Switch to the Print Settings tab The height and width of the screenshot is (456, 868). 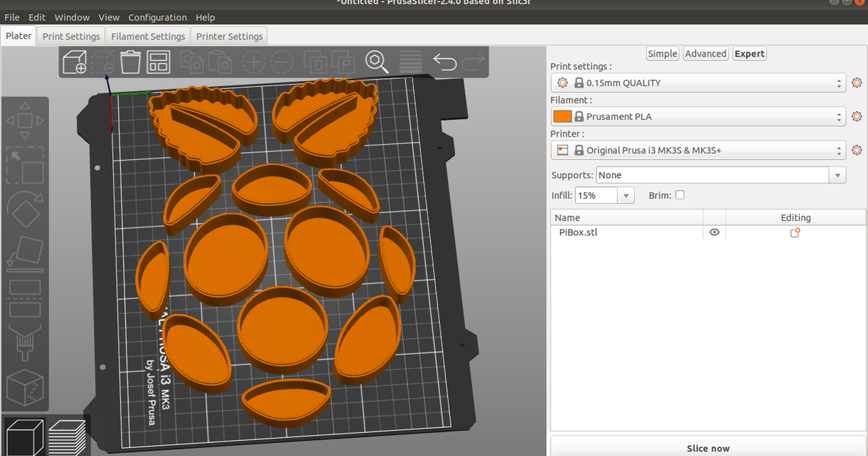(71, 35)
